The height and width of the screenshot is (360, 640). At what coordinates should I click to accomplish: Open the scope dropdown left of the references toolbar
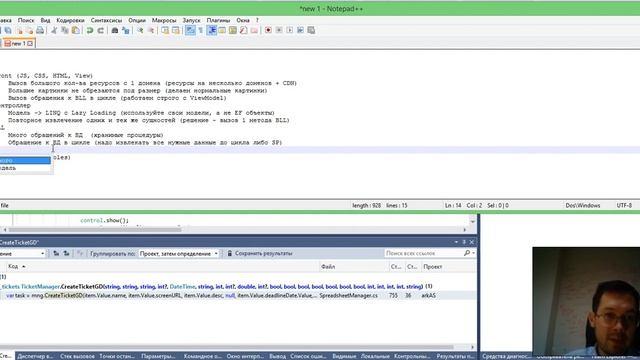(22, 253)
